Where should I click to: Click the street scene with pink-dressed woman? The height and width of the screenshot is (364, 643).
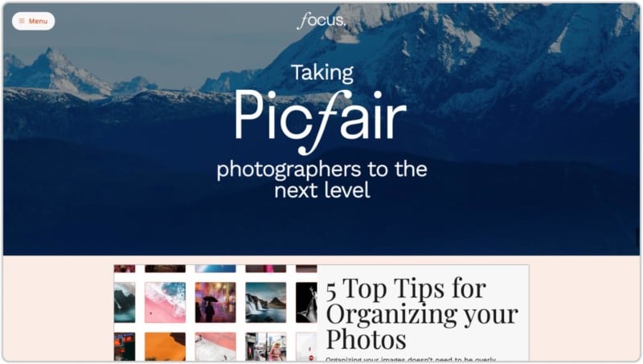[x=266, y=347]
